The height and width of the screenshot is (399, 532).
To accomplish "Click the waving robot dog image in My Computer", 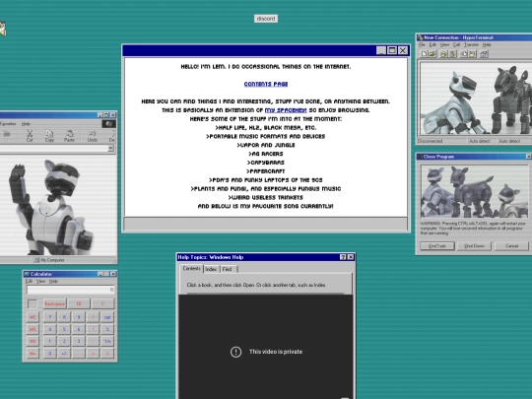I will pos(58,205).
